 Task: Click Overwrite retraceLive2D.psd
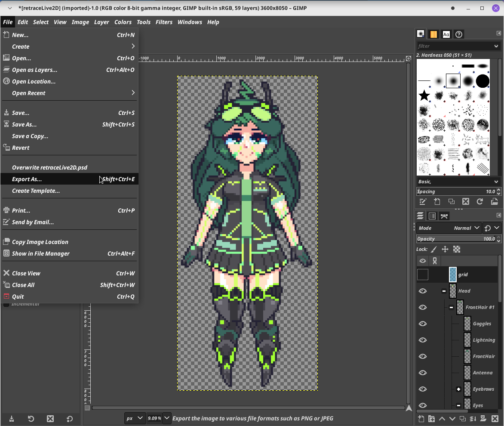point(49,167)
